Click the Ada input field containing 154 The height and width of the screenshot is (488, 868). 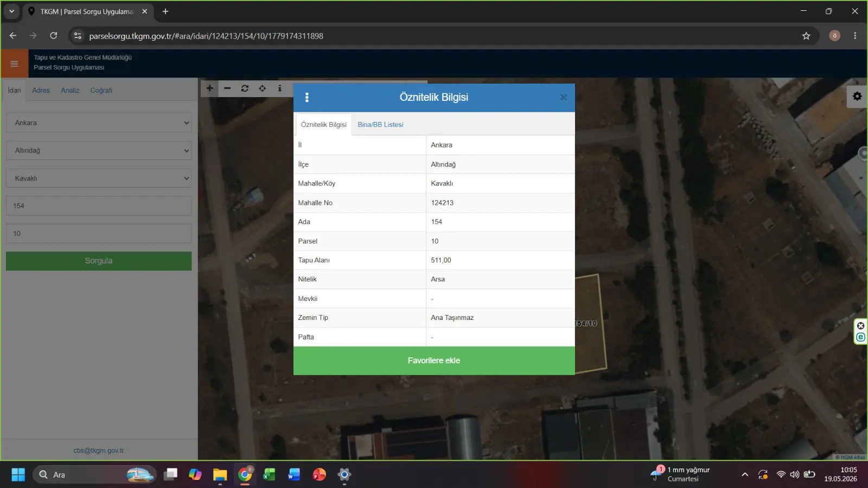tap(99, 206)
